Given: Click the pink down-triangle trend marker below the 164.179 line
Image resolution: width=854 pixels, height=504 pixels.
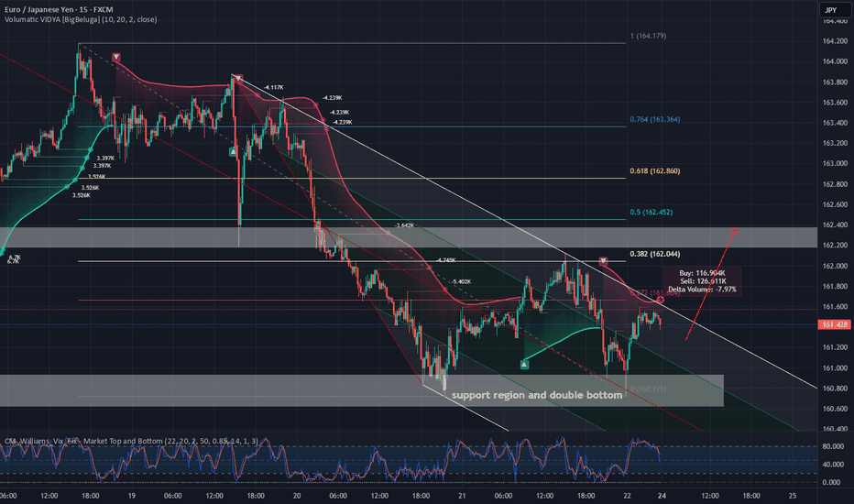Looking at the screenshot, I should [116, 57].
